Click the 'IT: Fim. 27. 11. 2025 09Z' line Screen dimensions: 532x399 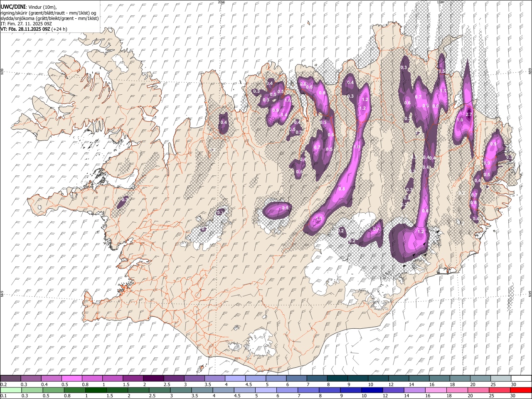pos(26,24)
